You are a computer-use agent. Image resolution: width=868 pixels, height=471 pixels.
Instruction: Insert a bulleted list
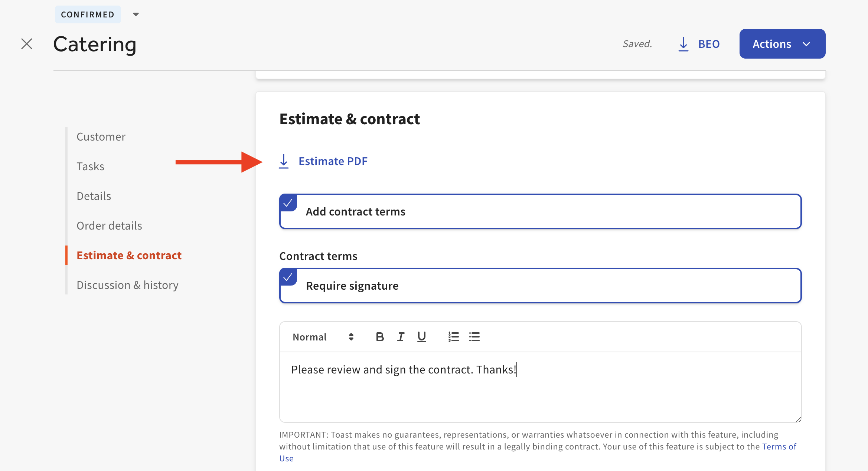[474, 337]
